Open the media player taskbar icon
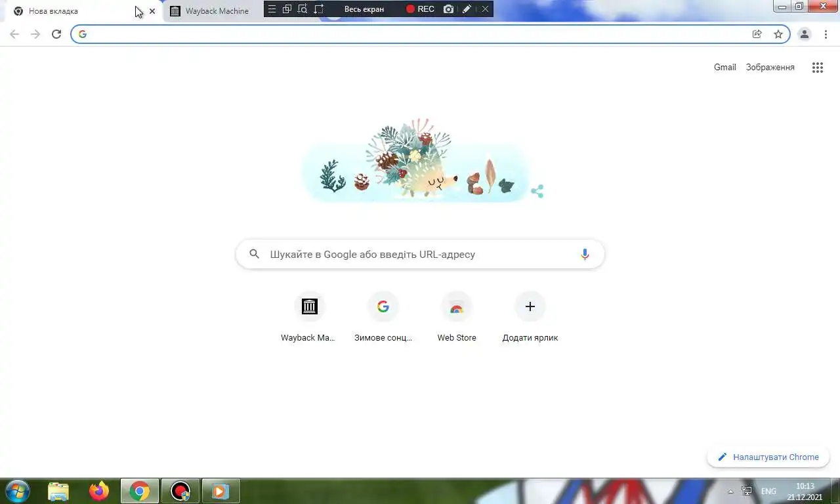Screen dimensions: 840x504 click(x=220, y=491)
